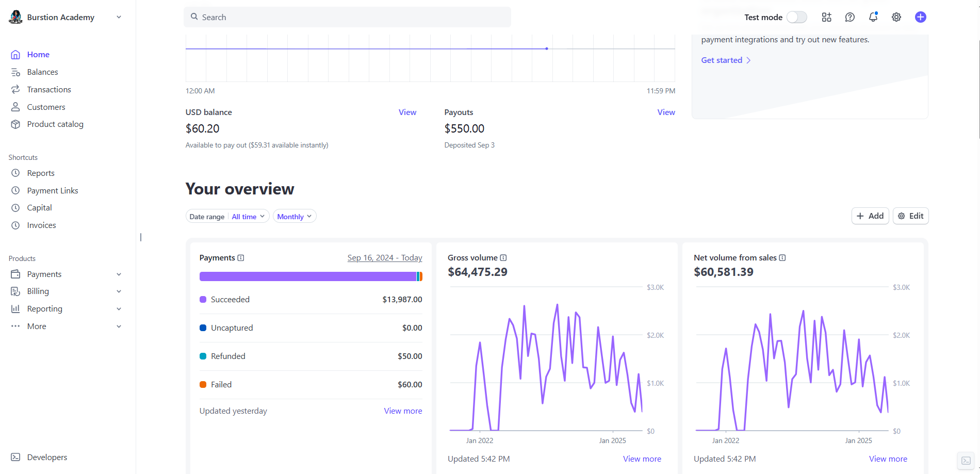The image size is (980, 474).
Task: Expand the More chevron
Action: (x=119, y=326)
